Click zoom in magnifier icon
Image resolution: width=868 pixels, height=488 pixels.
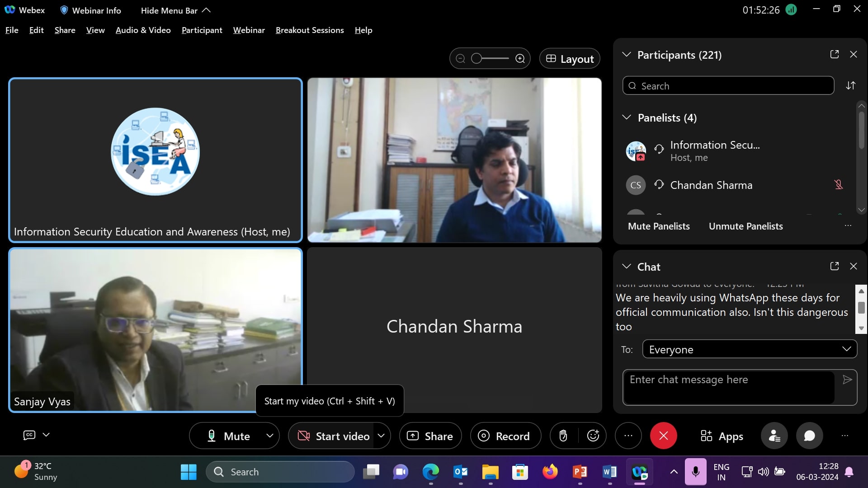(520, 59)
